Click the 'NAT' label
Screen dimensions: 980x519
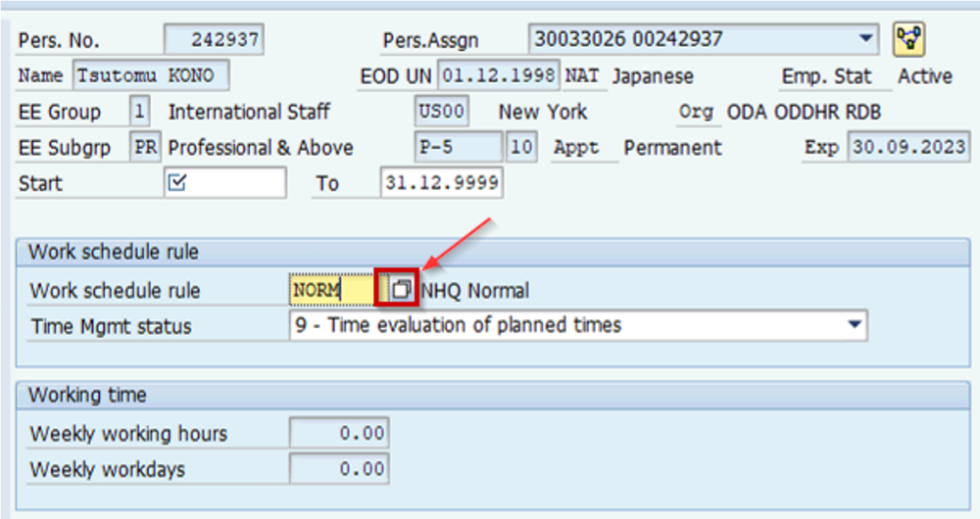click(581, 76)
